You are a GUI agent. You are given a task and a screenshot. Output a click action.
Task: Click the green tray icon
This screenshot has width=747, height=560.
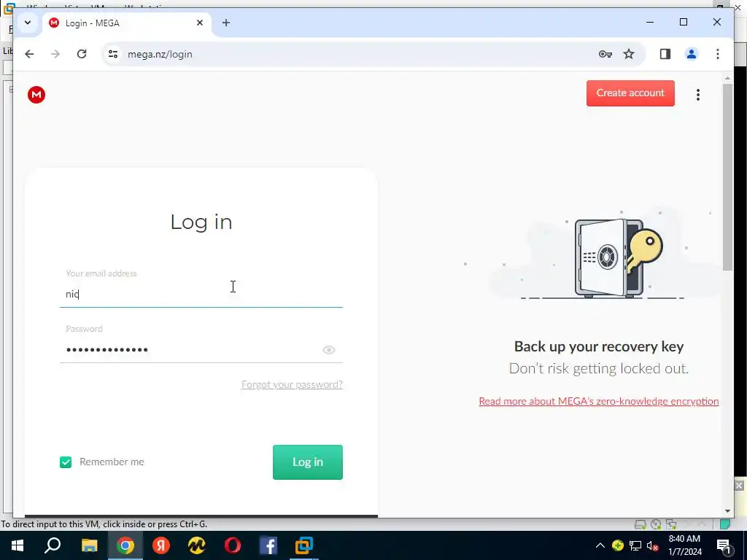[617, 545]
